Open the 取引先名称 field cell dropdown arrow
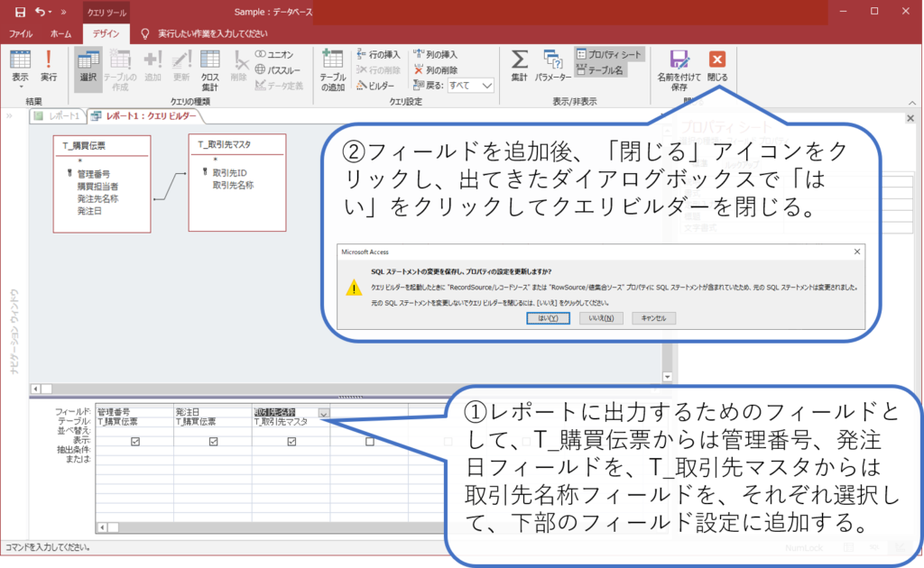Screen dimensions: 924x568 [324, 413]
